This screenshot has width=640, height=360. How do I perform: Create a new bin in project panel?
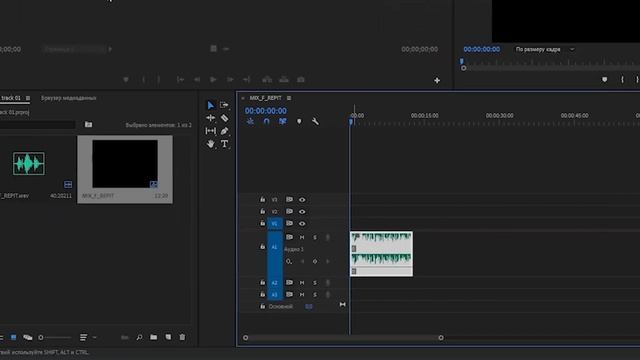point(153,338)
